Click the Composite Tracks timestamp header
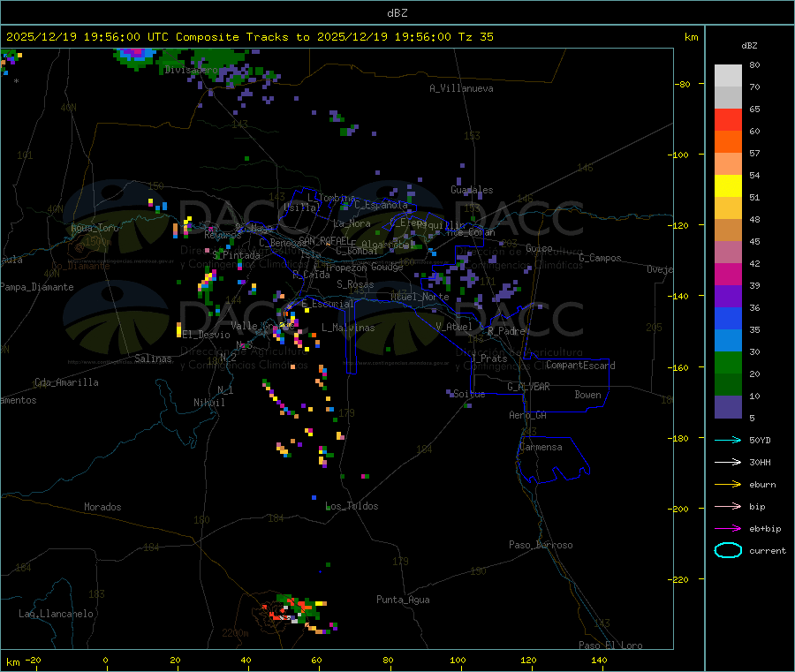Screen dimensions: 795x672 click(249, 37)
